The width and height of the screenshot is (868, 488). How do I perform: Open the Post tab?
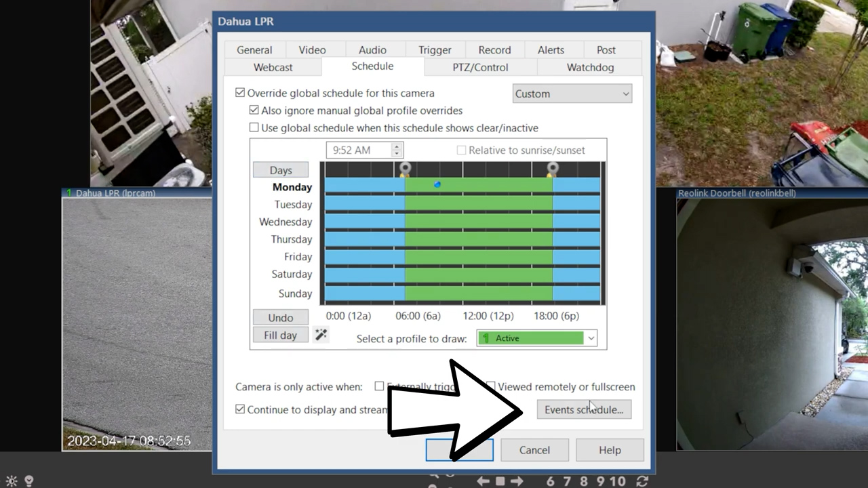(x=606, y=50)
